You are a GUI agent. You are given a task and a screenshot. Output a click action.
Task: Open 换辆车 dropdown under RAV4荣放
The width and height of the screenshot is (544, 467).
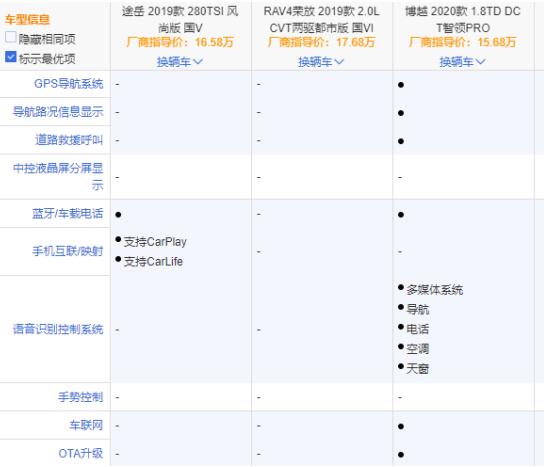(x=321, y=62)
